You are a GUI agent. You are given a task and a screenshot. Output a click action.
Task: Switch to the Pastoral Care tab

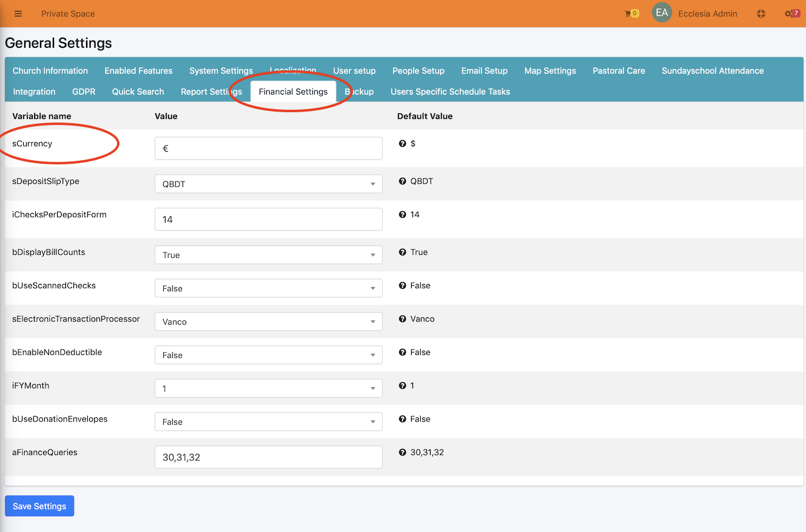[x=619, y=71]
